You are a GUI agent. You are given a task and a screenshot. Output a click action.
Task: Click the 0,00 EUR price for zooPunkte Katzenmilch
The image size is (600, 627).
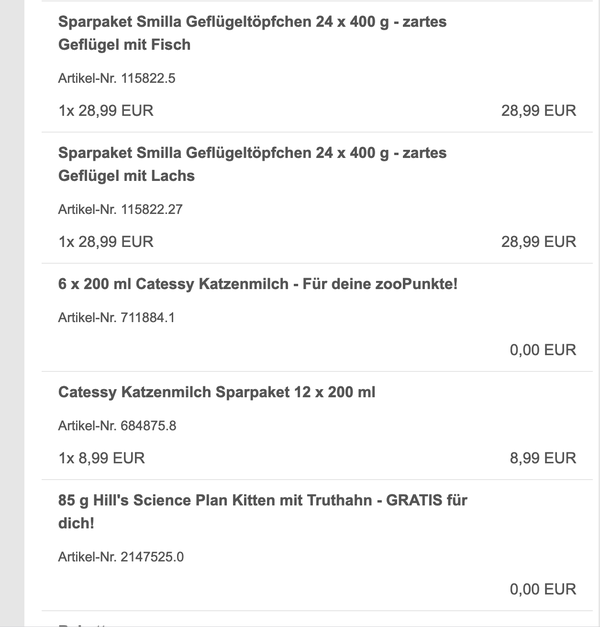pyautogui.click(x=543, y=350)
